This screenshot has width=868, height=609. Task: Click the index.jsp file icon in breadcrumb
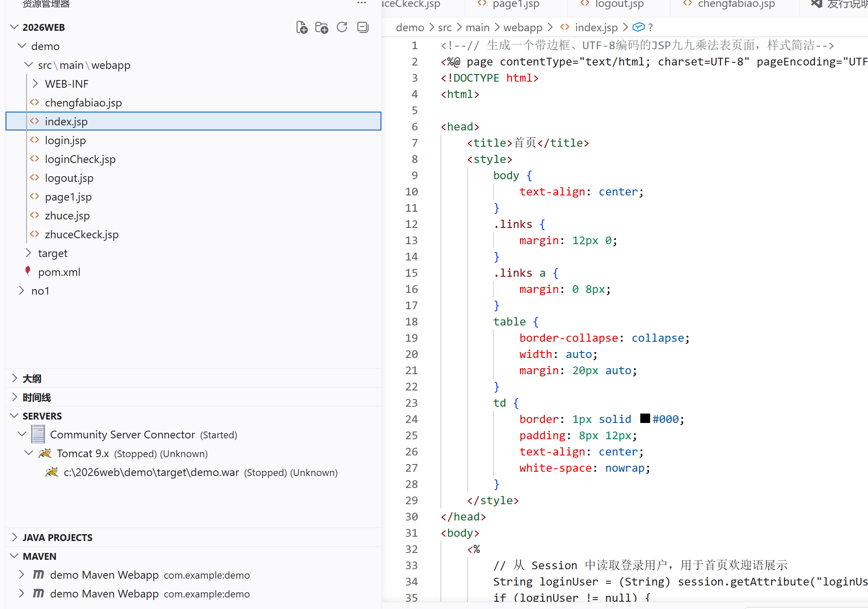click(565, 27)
